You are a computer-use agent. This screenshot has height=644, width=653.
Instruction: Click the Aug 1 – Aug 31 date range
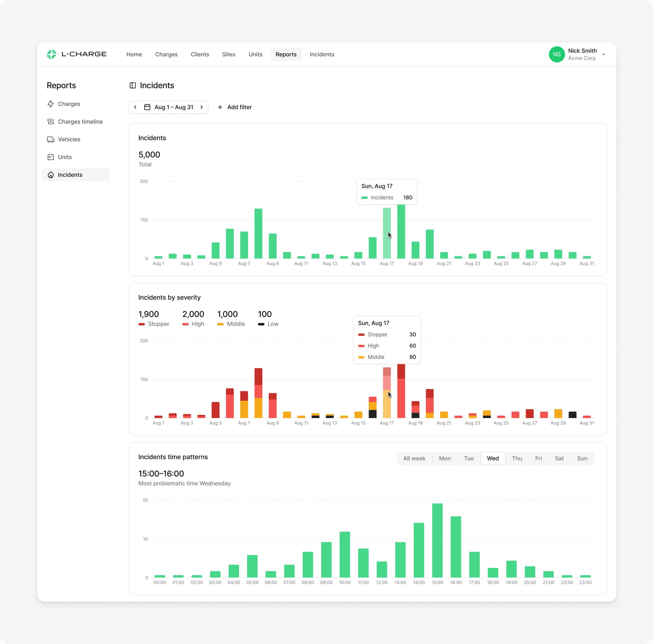174,107
